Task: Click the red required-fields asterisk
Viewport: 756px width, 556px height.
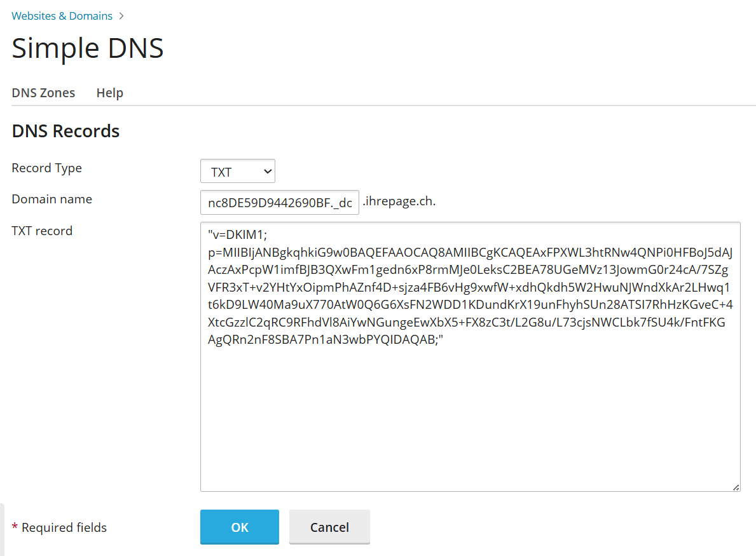Action: (x=15, y=527)
